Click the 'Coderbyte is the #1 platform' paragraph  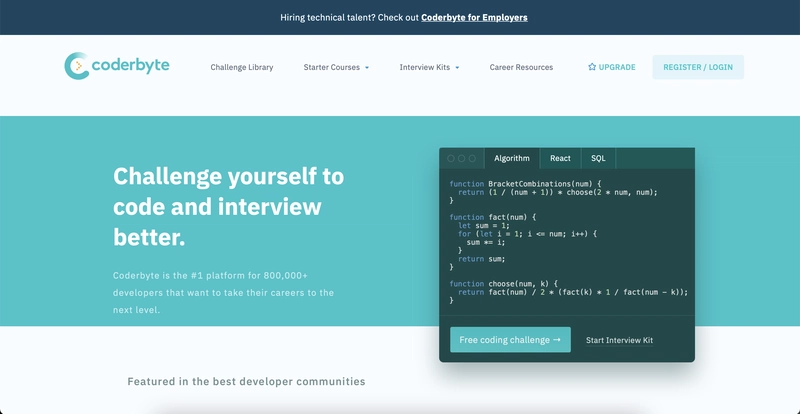pyautogui.click(x=223, y=293)
